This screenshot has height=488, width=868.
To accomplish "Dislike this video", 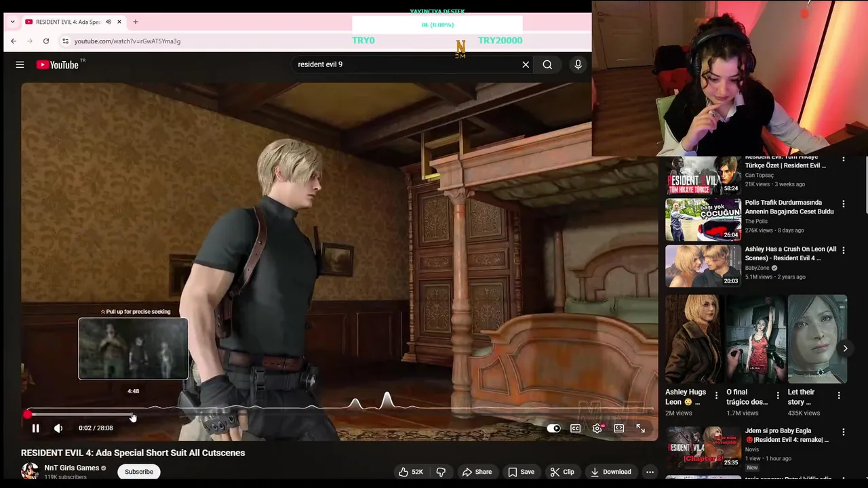I will (x=441, y=472).
